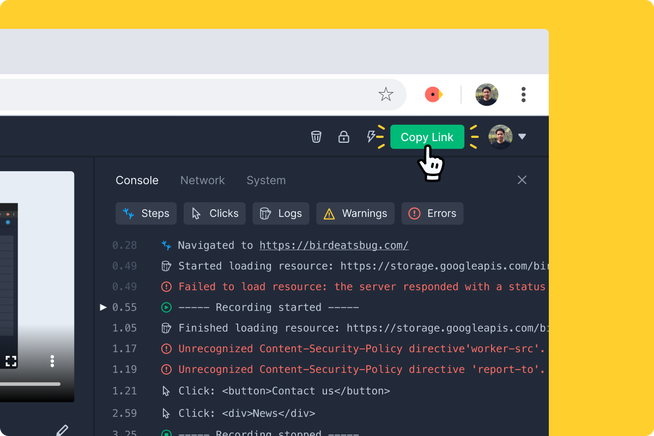Click the Copy Link button

(x=427, y=137)
